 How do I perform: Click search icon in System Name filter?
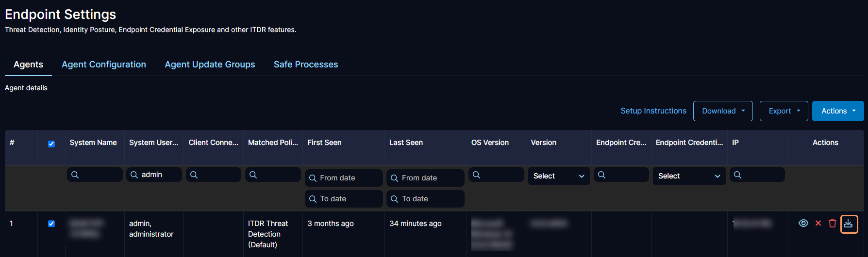(75, 175)
